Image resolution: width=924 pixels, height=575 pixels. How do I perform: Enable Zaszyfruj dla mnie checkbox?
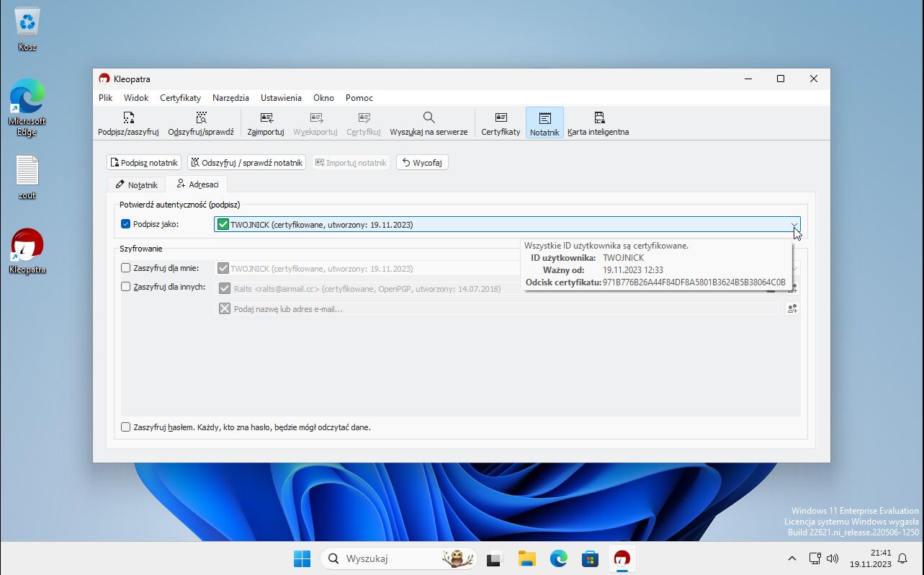pyautogui.click(x=126, y=268)
